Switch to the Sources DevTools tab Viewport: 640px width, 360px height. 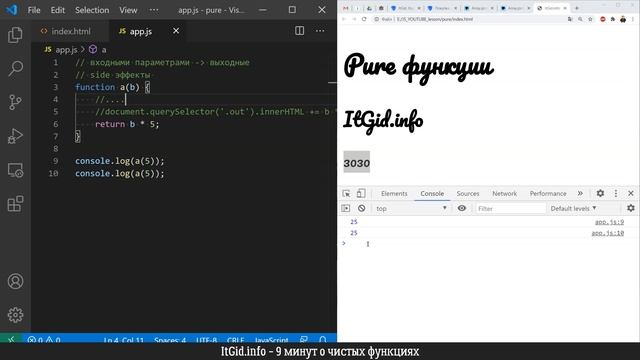(468, 193)
